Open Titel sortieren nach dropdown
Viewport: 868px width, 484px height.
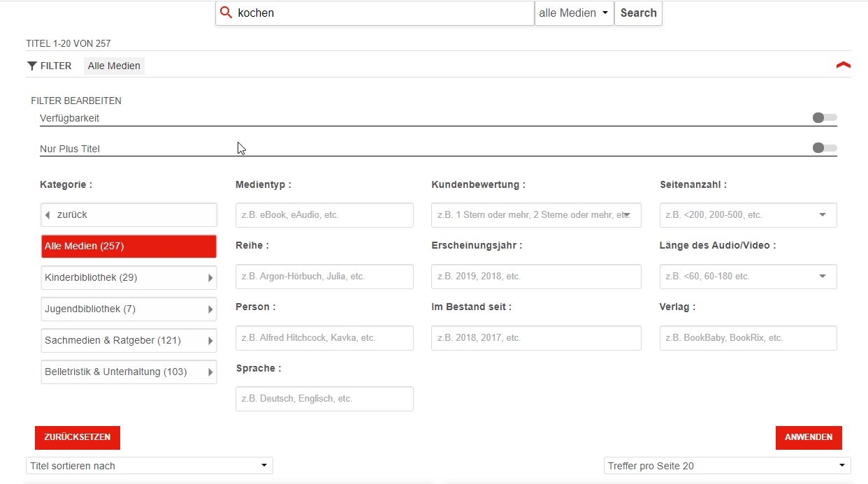tap(150, 466)
